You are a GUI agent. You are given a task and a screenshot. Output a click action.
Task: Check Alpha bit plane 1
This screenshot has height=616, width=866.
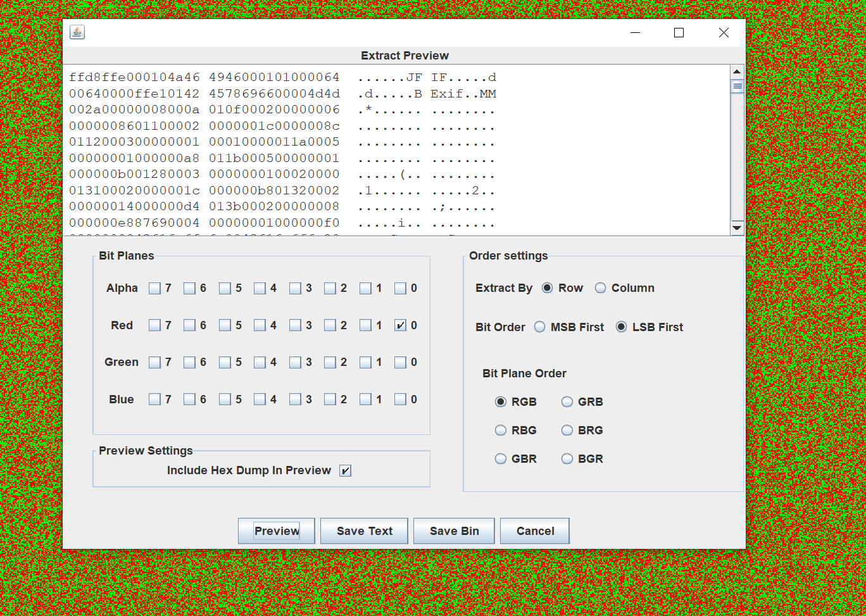[x=365, y=289]
